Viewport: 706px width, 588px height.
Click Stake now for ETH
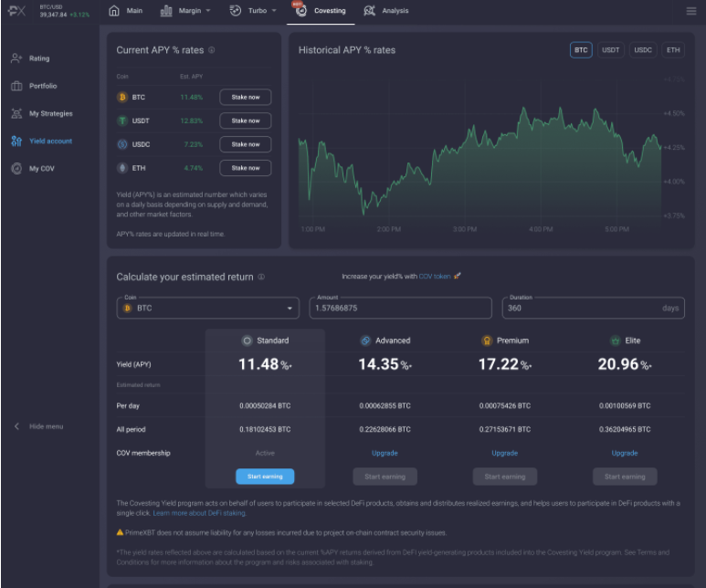[x=246, y=168]
